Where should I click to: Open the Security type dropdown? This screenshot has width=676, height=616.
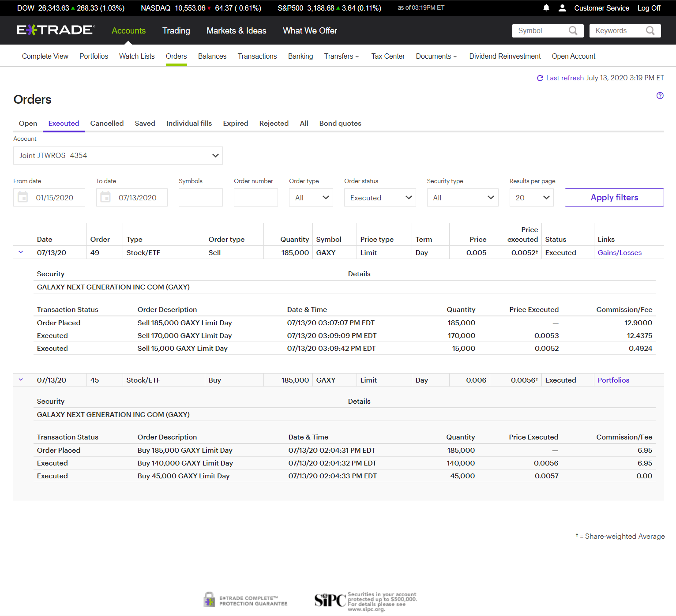click(462, 198)
